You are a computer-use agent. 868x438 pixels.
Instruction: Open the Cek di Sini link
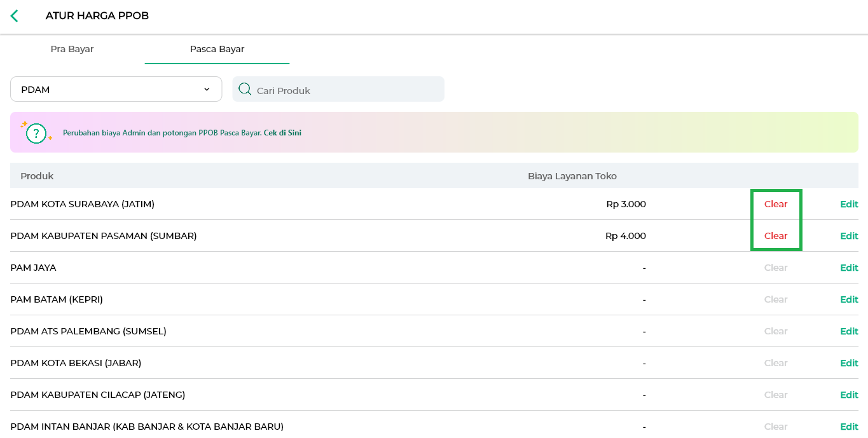282,133
